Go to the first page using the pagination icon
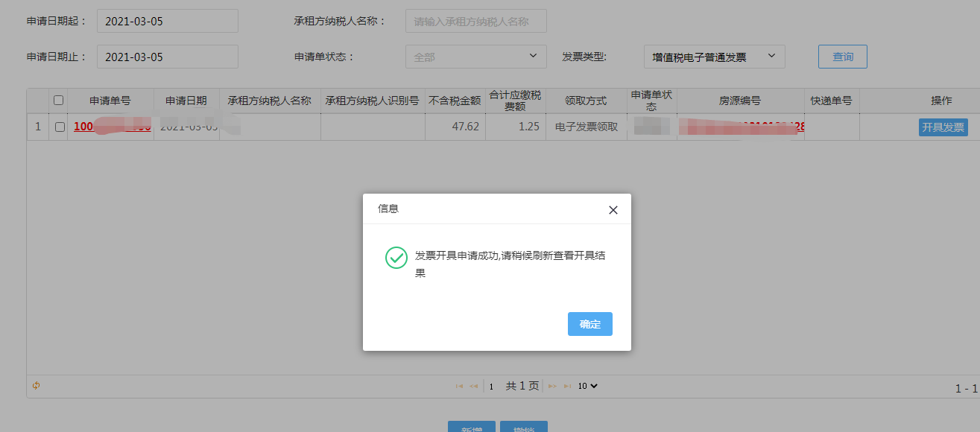Screen dimensions: 980x432 coord(460,386)
